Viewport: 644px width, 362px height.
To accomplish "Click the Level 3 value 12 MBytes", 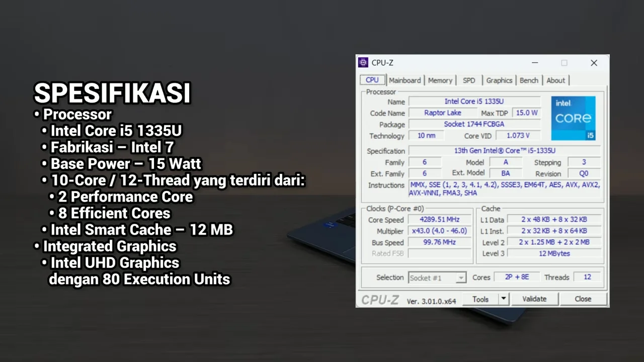I will click(x=554, y=253).
